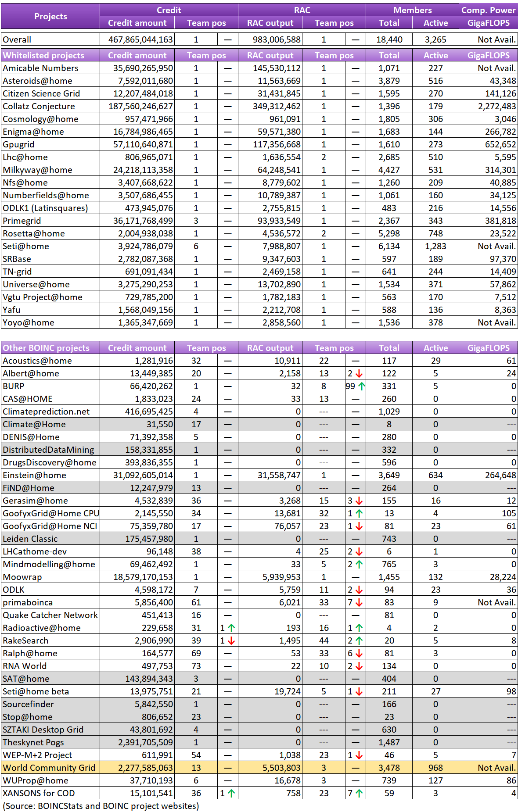The width and height of the screenshot is (518, 812).
Task: Select the 'Universe@home' project name
Action: [36, 284]
